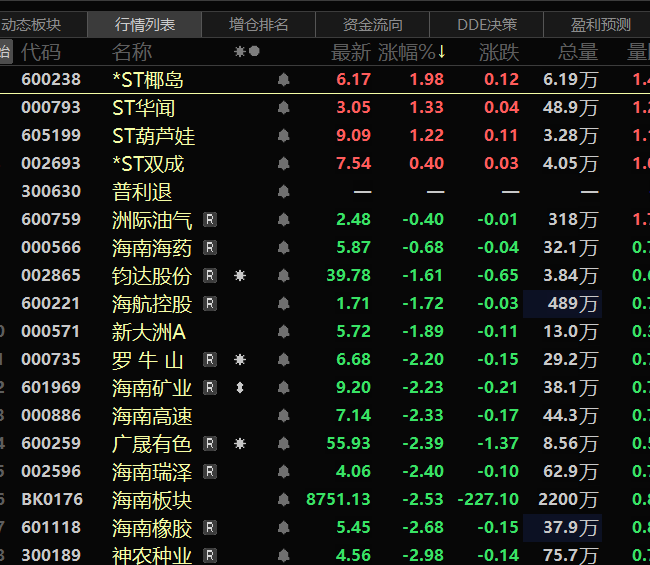The height and width of the screenshot is (565, 650).
Task: Click the R margin badge next to 钧达股份
Action: [210, 276]
